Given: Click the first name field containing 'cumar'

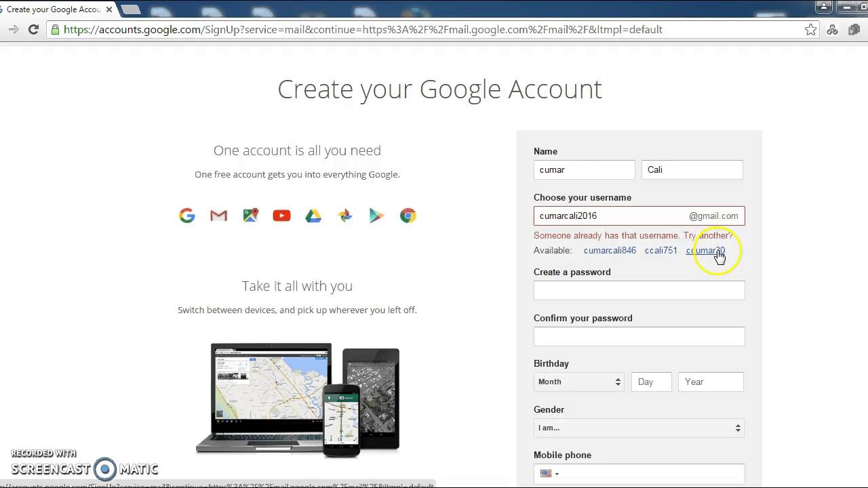Looking at the screenshot, I should (x=585, y=169).
